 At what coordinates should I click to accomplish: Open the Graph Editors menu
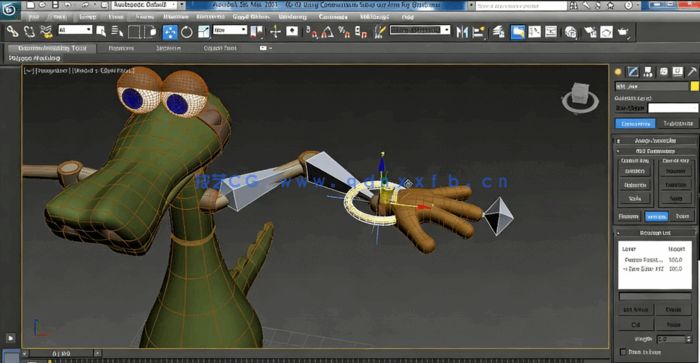pos(251,17)
